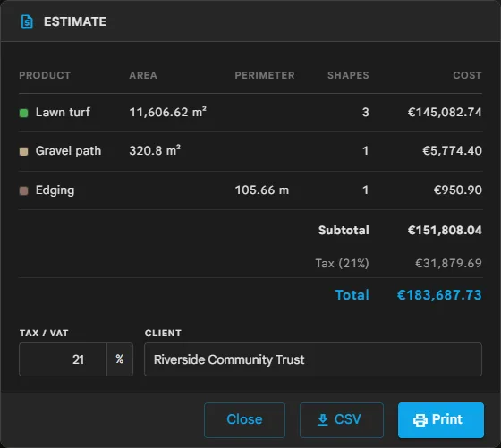Screen dimensions: 501x448
Task: Click the blue Total label
Action: 352,295
